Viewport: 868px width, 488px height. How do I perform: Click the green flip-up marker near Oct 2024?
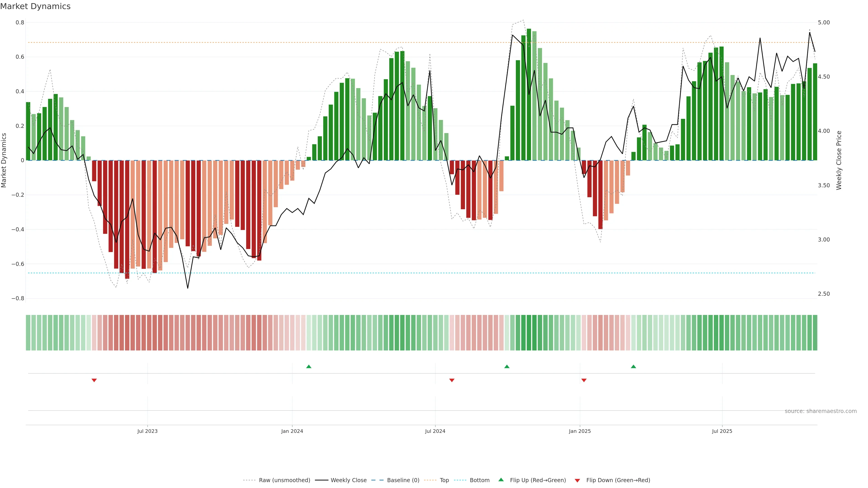[507, 366]
